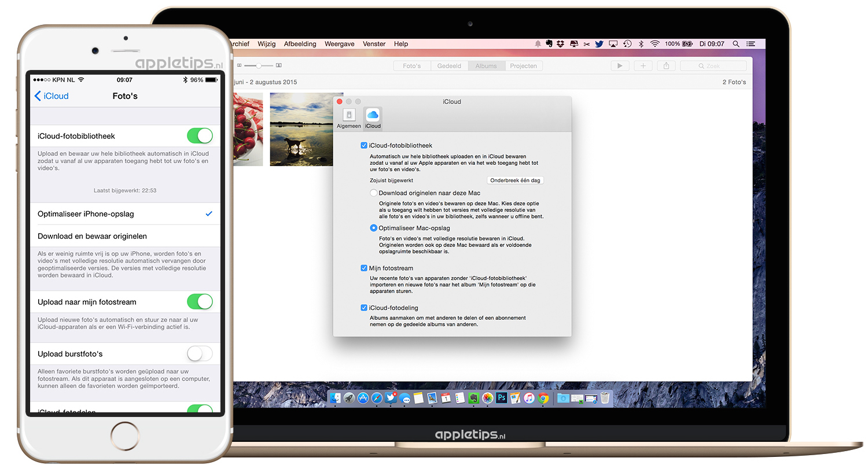The width and height of the screenshot is (868, 465).
Task: Click the scissors menu bar icon
Action: pyautogui.click(x=586, y=44)
